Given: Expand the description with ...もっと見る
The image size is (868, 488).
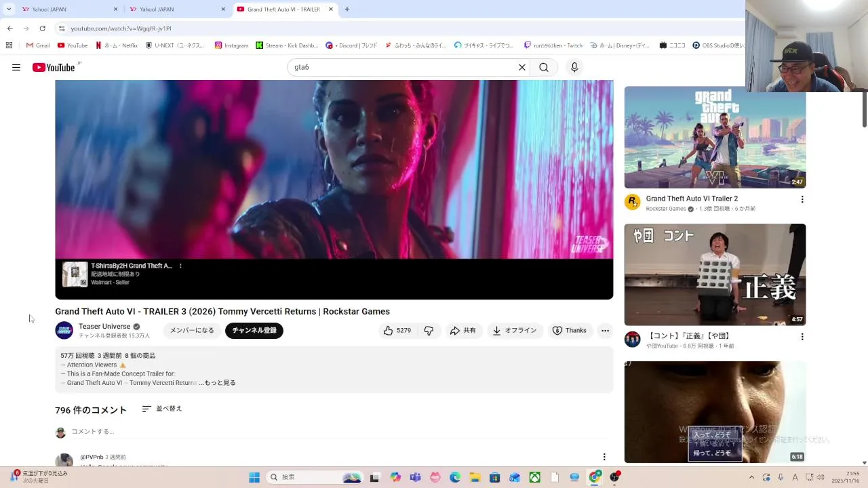Looking at the screenshot, I should click(217, 383).
